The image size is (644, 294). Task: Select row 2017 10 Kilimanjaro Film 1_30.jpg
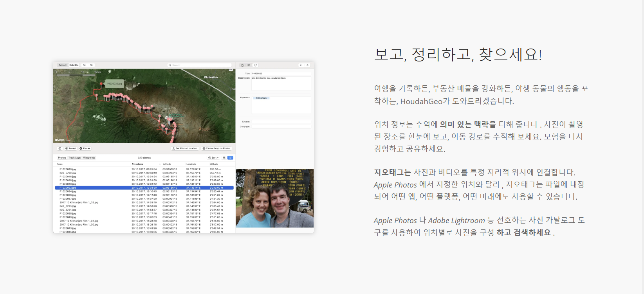(144, 225)
